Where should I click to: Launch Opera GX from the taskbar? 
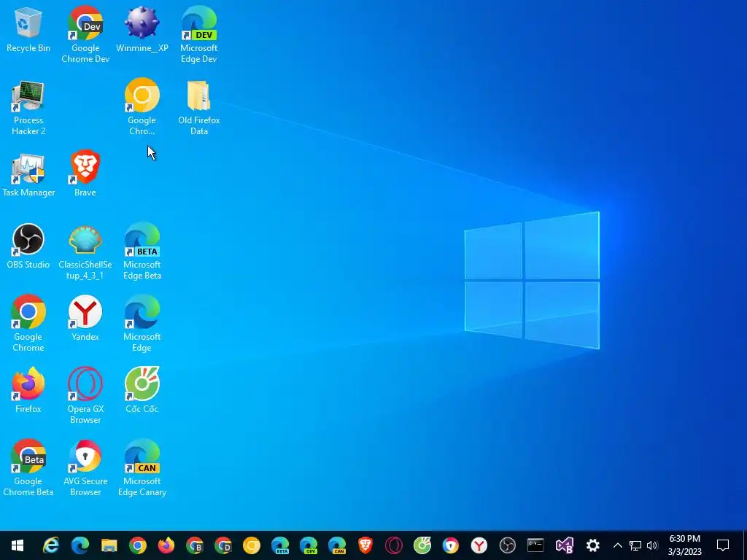(394, 545)
